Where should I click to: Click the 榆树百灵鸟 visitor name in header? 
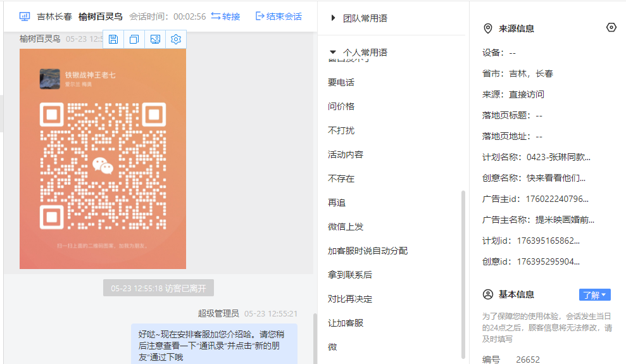pyautogui.click(x=100, y=16)
